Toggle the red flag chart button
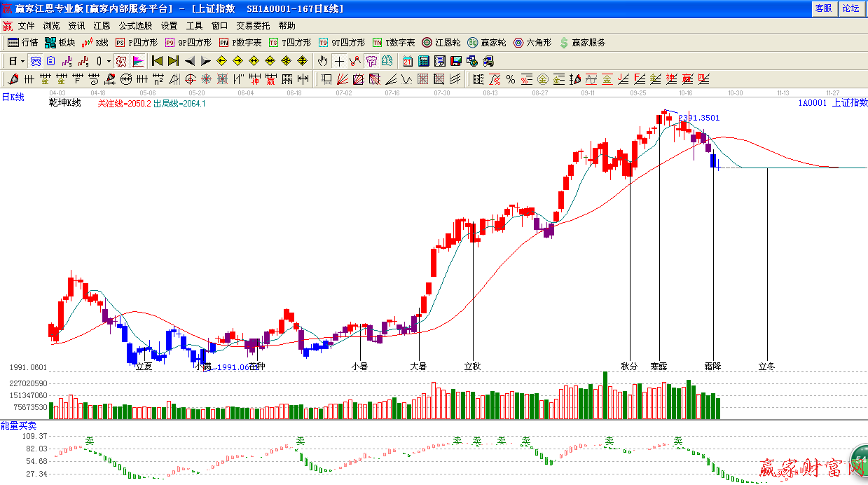 (x=138, y=61)
